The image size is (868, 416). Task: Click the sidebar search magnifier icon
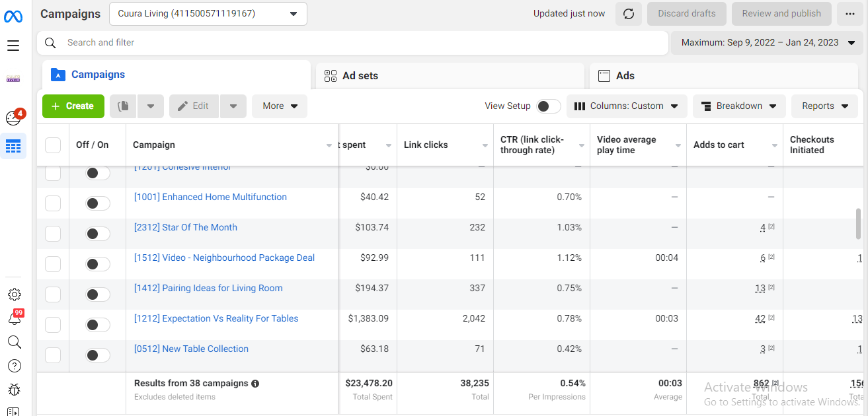click(x=14, y=342)
